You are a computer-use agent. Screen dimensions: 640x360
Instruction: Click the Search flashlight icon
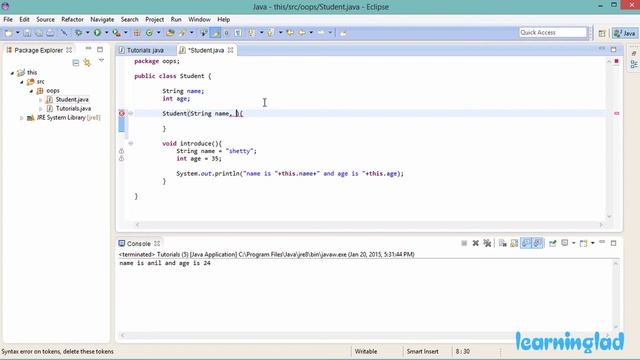pyautogui.click(x=182, y=33)
